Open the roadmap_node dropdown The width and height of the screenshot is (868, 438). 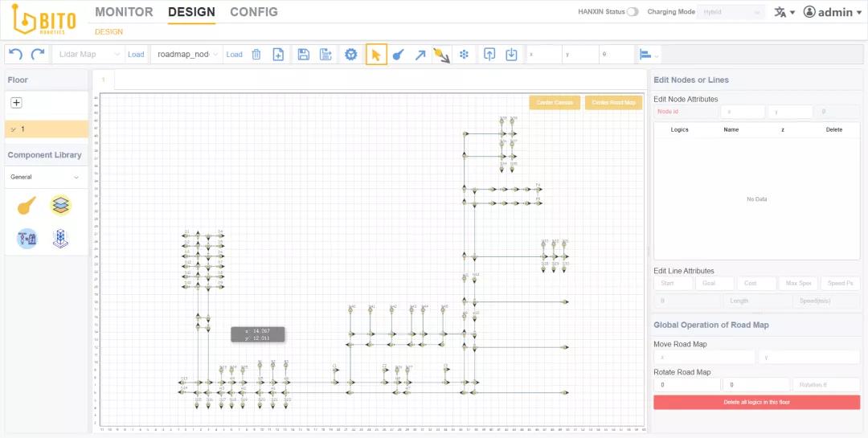coord(186,55)
